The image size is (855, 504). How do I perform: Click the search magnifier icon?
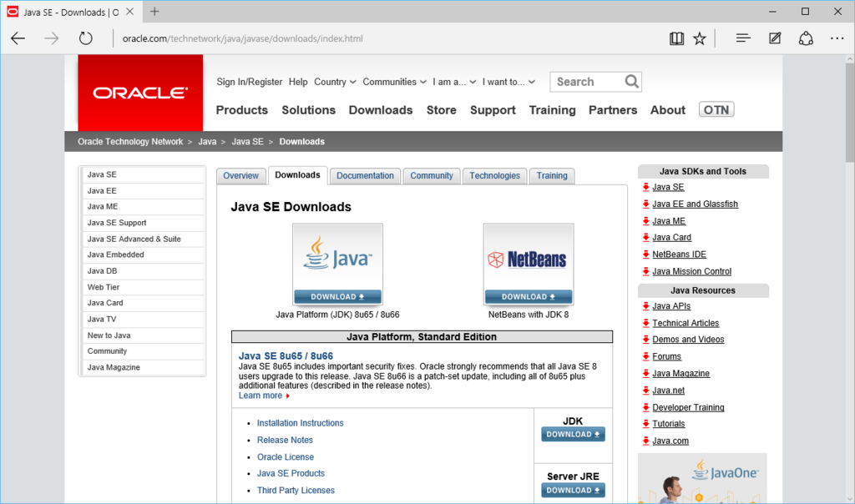[x=631, y=82]
